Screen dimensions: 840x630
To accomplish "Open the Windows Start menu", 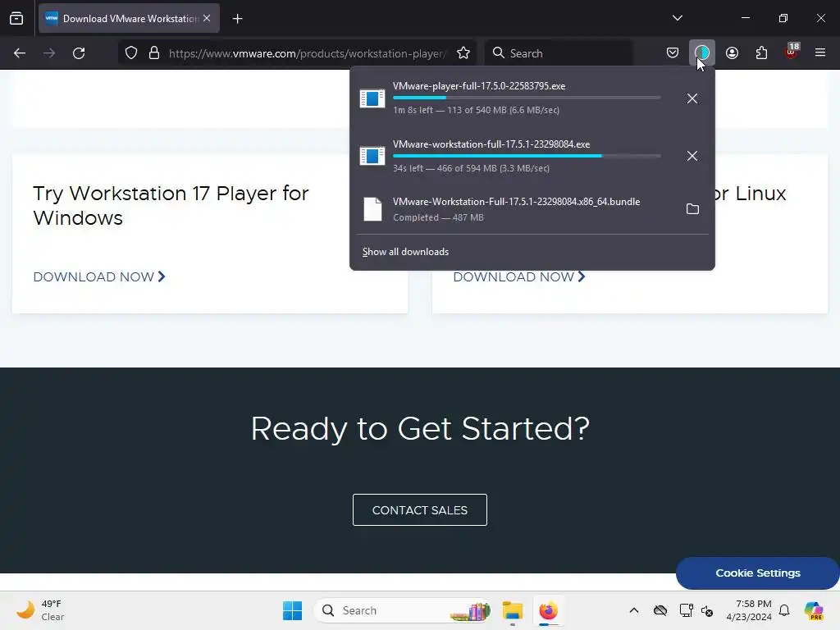I will click(x=293, y=610).
